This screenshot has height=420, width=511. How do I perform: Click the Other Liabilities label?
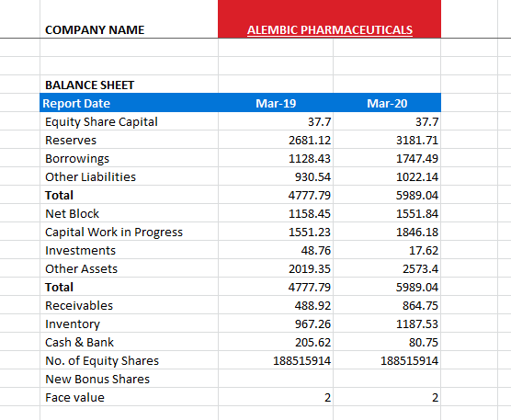pyautogui.click(x=91, y=177)
